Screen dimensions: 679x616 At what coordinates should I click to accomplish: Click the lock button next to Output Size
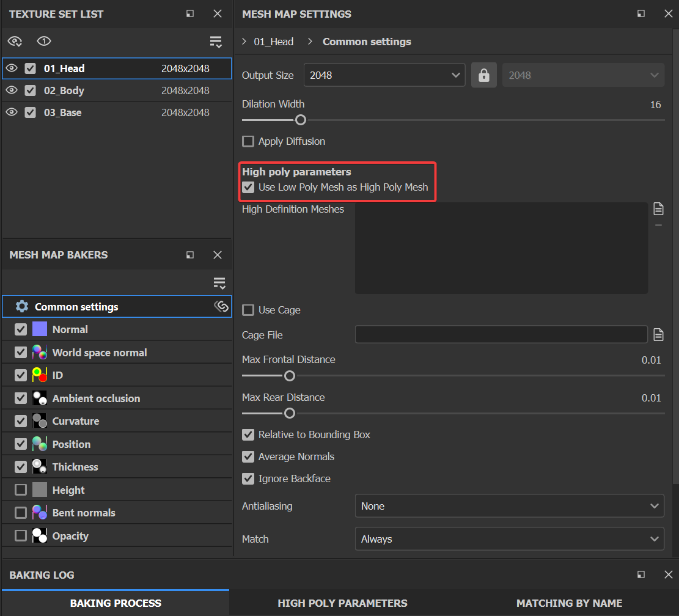pyautogui.click(x=483, y=75)
